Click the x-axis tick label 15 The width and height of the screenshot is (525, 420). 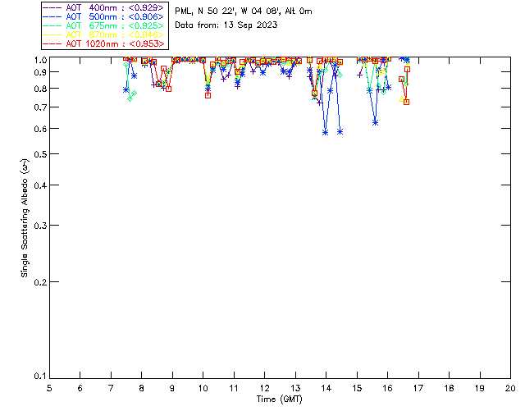point(357,388)
